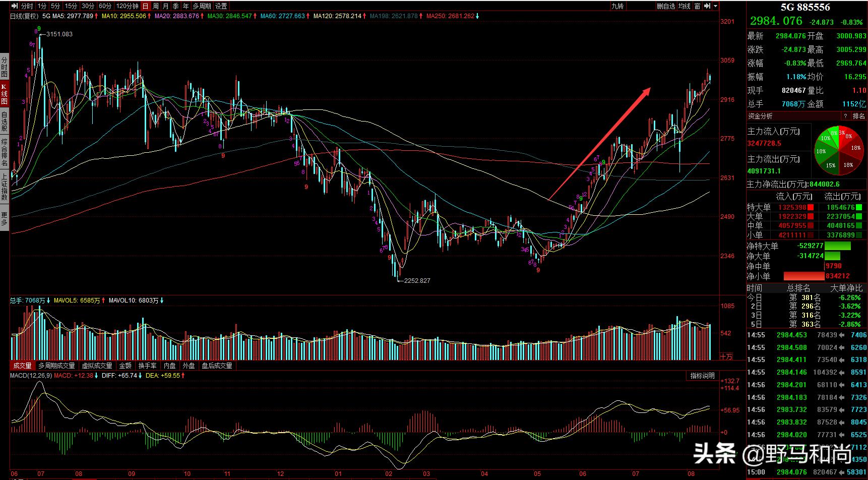Click the MA198: 2621.878 indicator value

(394, 16)
